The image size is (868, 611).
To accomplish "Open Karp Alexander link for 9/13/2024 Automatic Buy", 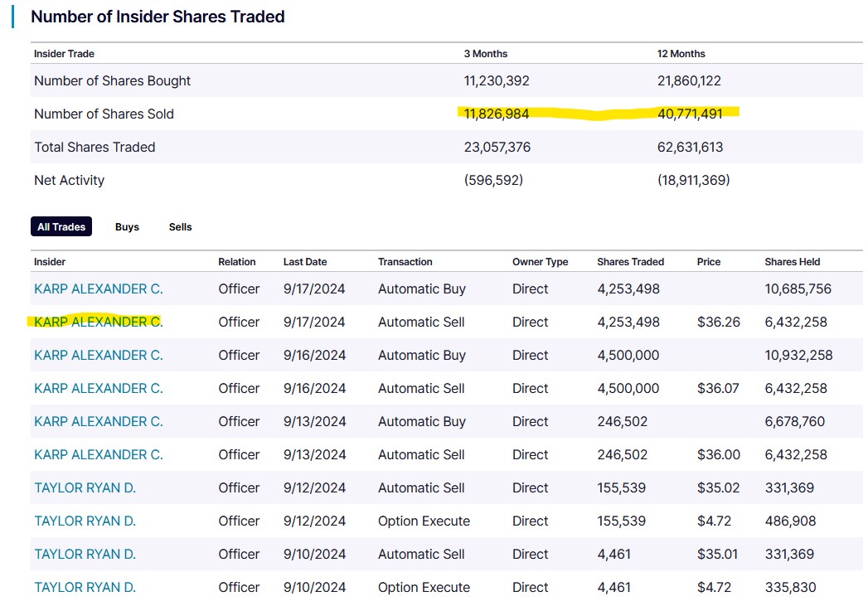I will [x=99, y=422].
